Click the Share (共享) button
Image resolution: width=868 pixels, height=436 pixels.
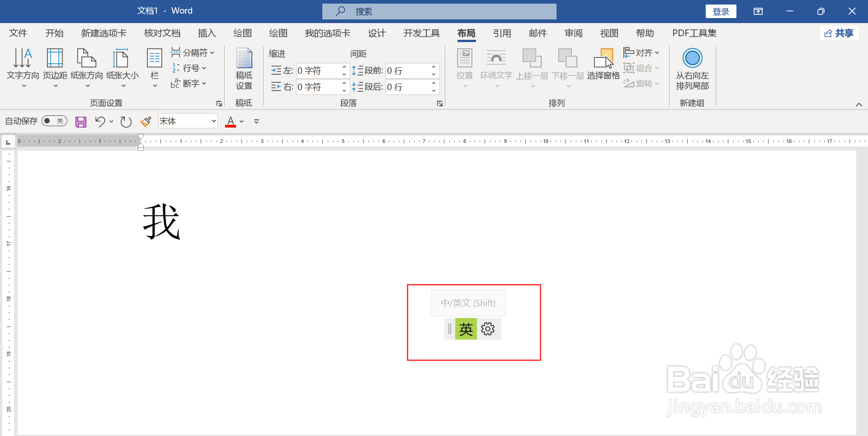840,33
